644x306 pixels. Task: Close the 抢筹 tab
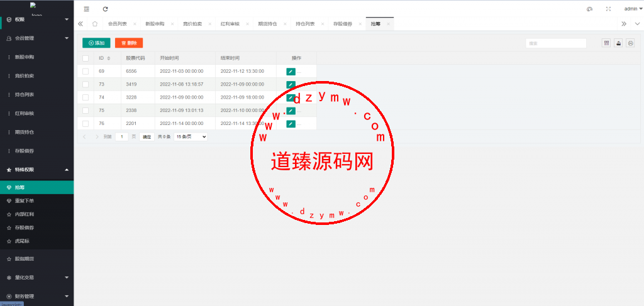[x=388, y=24]
